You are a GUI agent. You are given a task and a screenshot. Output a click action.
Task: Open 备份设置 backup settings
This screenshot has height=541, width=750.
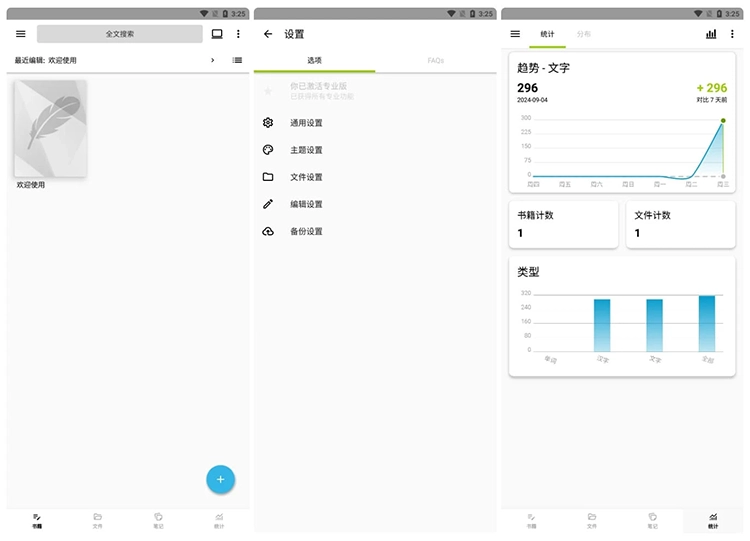point(306,231)
